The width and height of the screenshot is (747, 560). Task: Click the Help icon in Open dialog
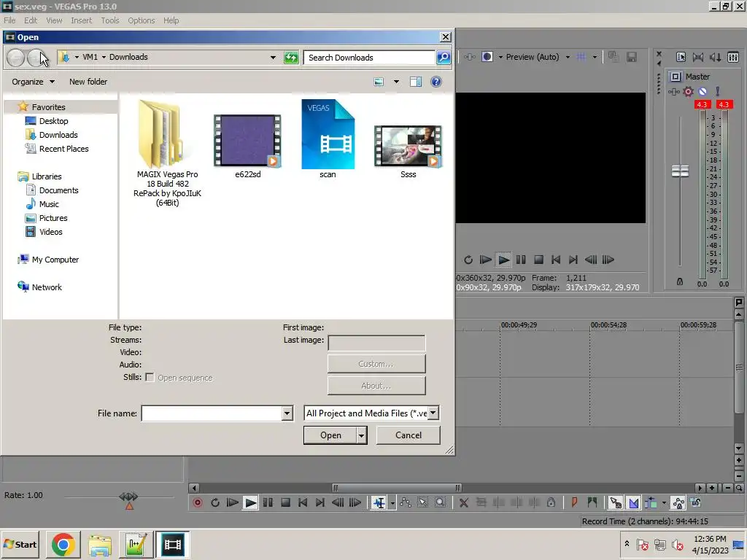tap(436, 82)
